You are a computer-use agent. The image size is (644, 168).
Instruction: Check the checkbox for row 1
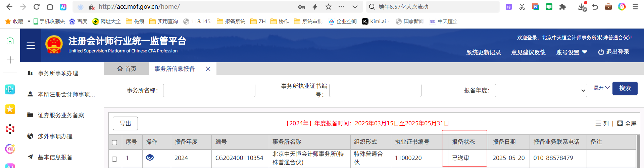tap(114, 159)
